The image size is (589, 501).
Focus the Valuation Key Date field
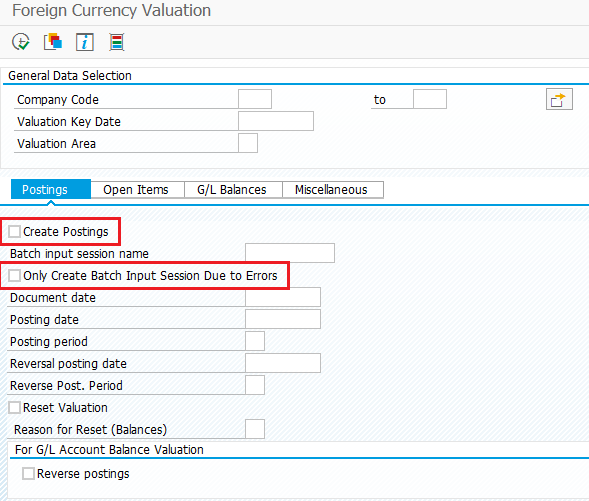coord(276,121)
